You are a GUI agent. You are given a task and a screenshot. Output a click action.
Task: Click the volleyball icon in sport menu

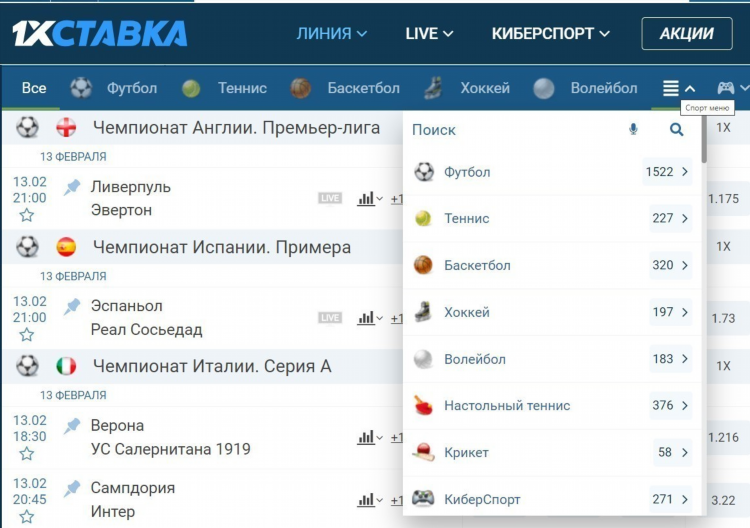pos(423,359)
